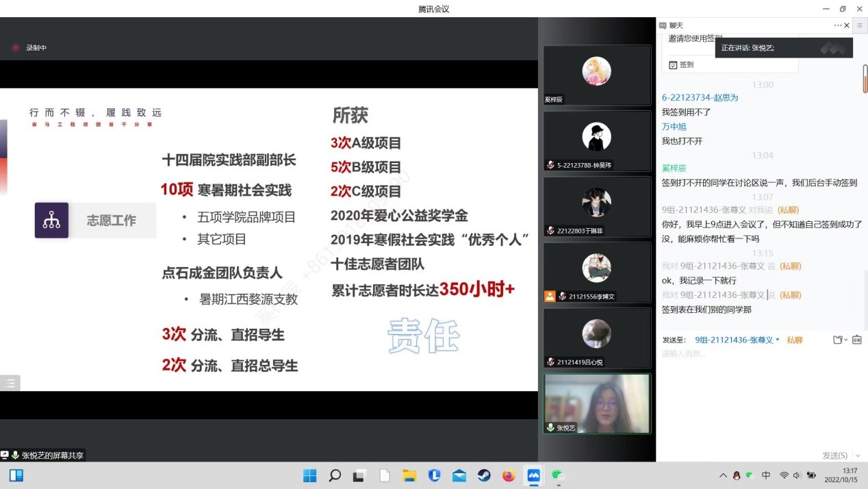Click the screenshot icon in chat toolbar
Image resolution: width=868 pixels, height=489 pixels.
(856, 340)
